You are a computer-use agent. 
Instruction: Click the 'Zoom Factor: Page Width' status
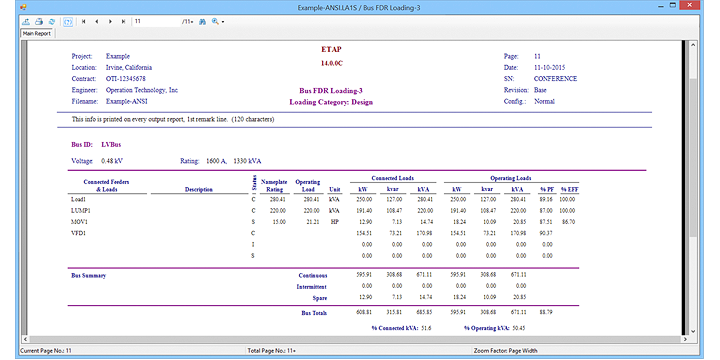tap(506, 351)
